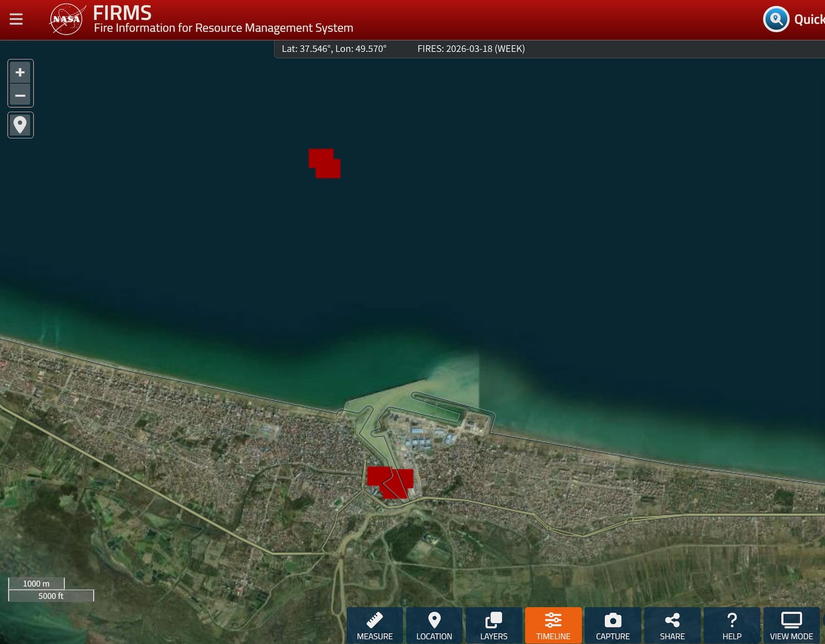Zoom in with the plus button
The height and width of the screenshot is (644, 825).
tap(20, 72)
